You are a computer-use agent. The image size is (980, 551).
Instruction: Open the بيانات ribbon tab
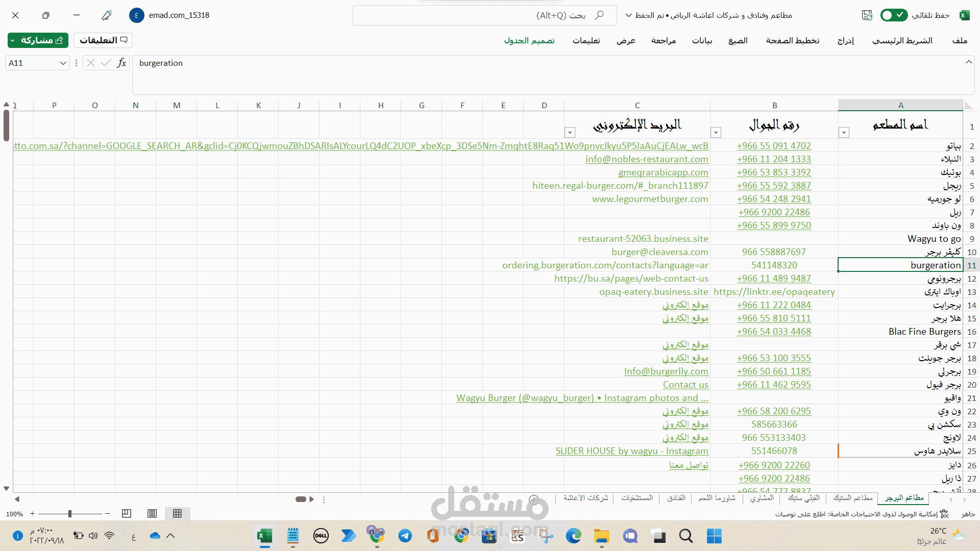click(x=702, y=40)
